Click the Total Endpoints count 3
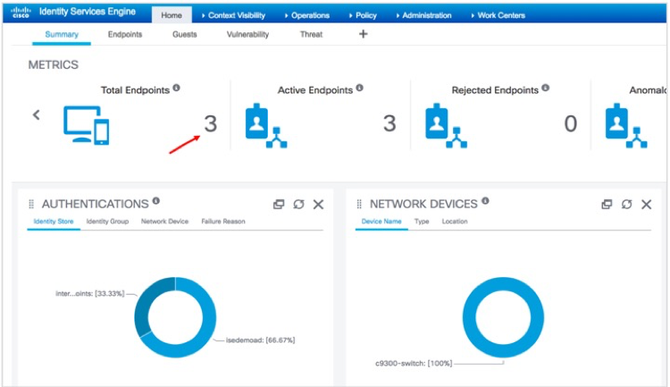Screen dimensions: 670x387 tap(210, 124)
